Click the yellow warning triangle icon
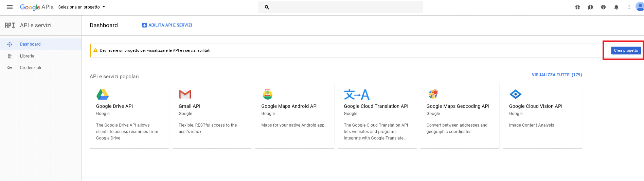This screenshot has width=644, height=181. [x=95, y=50]
